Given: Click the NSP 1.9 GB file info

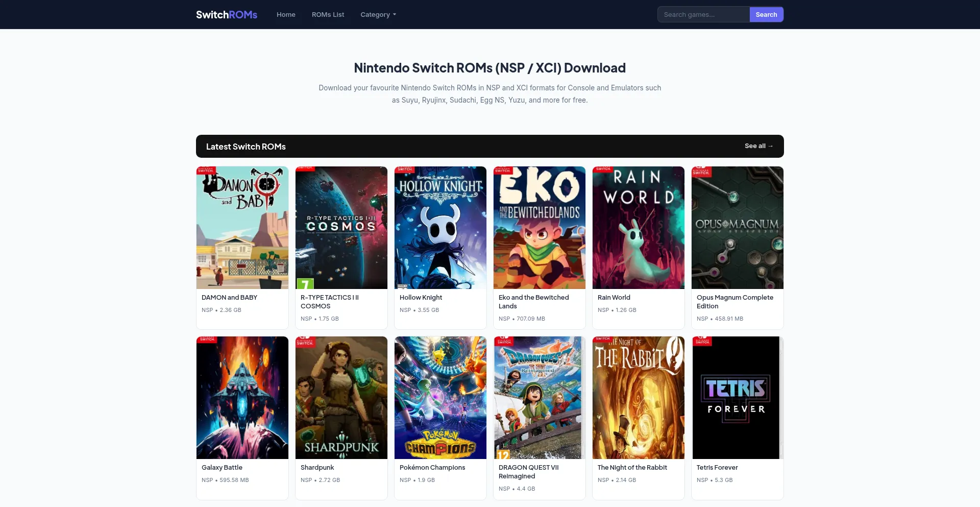Looking at the screenshot, I should click(417, 480).
